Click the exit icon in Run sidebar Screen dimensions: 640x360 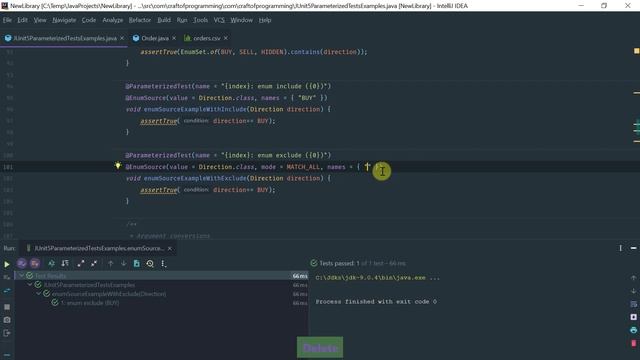click(7, 333)
